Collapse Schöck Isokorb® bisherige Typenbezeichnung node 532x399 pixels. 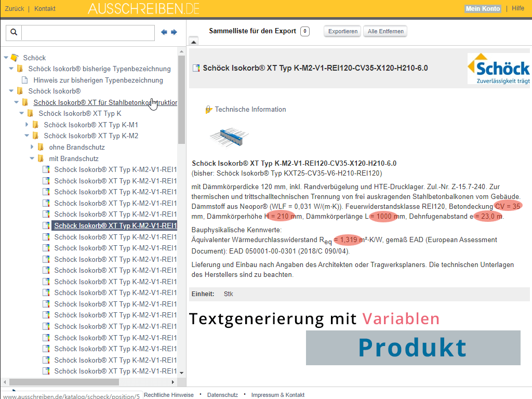[x=11, y=69]
